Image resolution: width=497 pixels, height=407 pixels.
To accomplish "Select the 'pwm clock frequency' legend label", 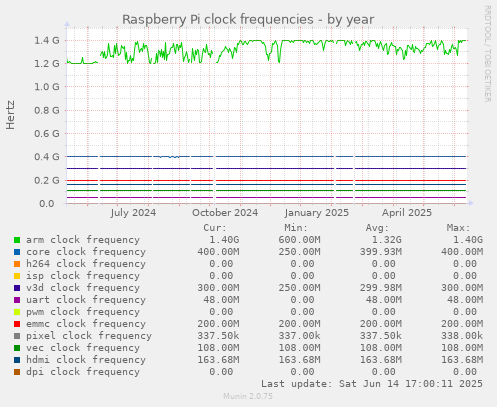I will (83, 312).
